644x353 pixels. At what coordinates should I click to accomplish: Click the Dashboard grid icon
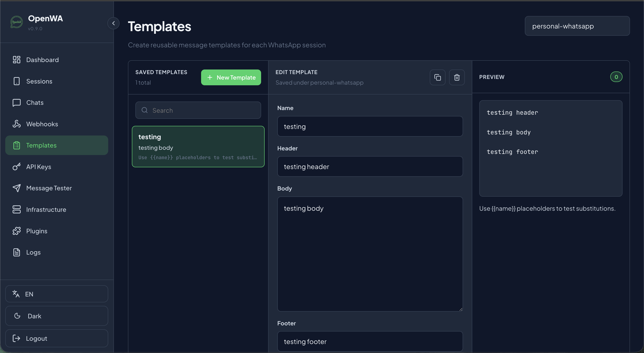16,60
